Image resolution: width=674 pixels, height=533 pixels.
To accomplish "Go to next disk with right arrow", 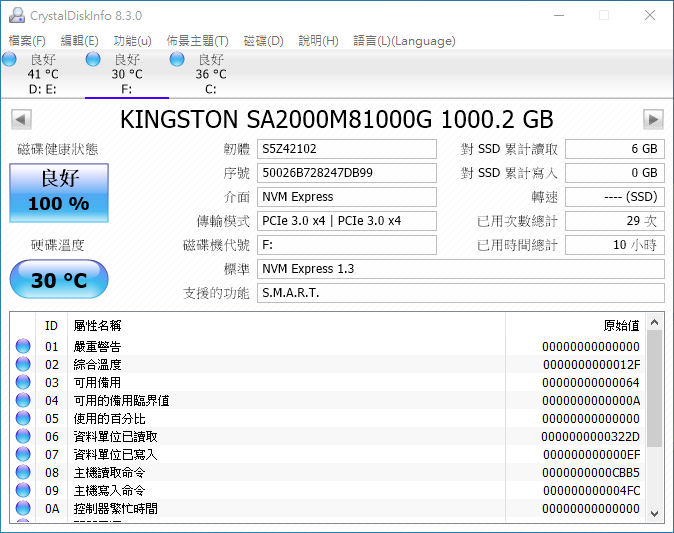I will tap(653, 119).
